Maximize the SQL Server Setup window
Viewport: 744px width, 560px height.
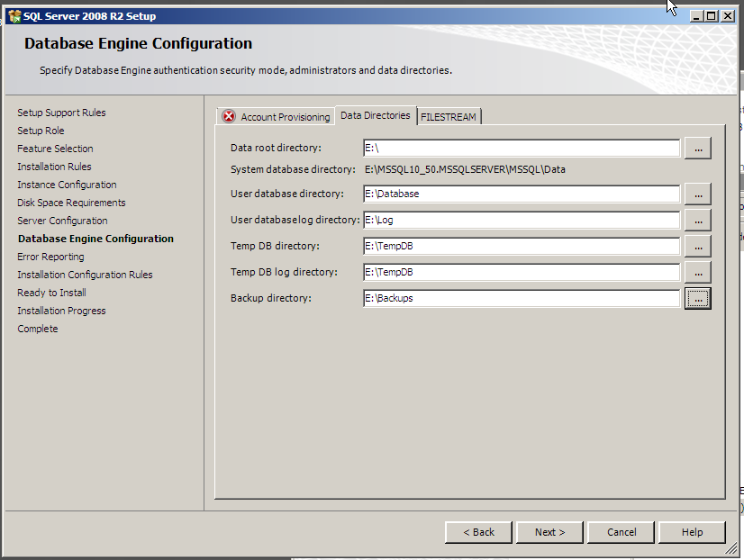712,16
